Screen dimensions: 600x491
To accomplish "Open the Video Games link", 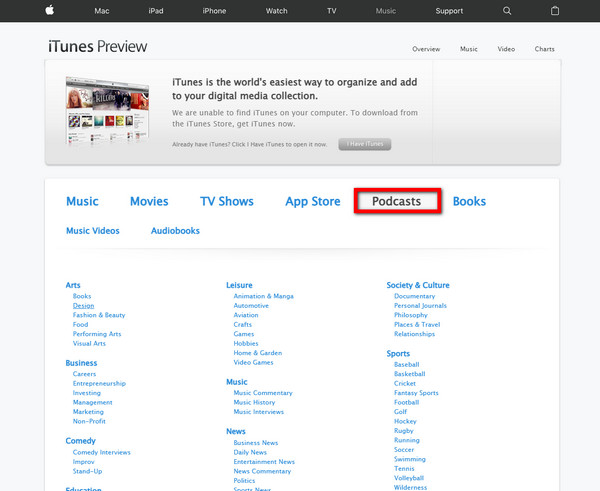I will pos(253,362).
